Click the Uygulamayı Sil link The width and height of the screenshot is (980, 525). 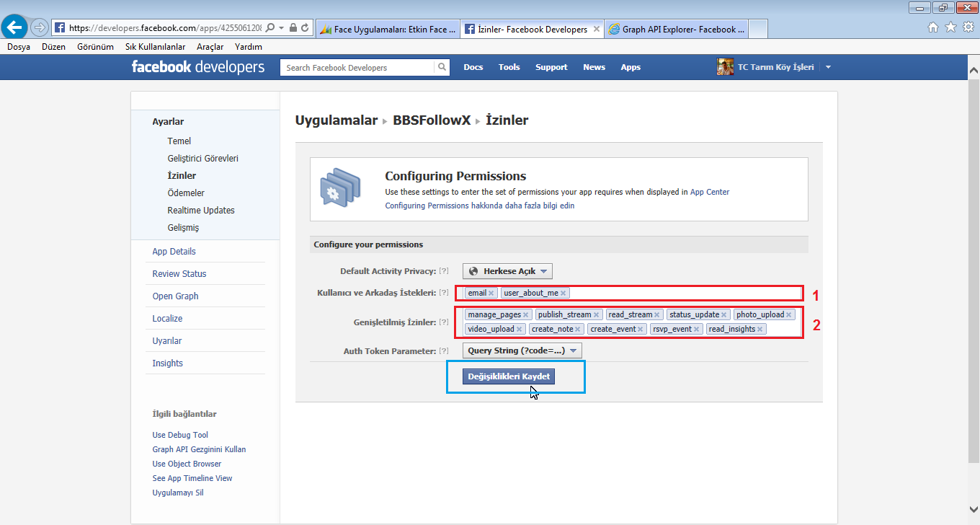point(178,493)
